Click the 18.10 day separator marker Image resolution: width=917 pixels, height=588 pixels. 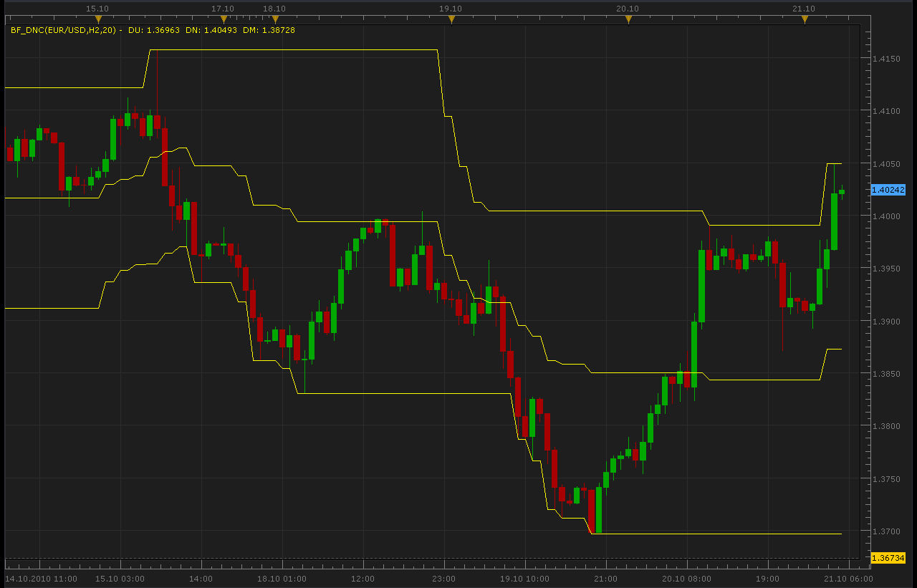tap(275, 19)
